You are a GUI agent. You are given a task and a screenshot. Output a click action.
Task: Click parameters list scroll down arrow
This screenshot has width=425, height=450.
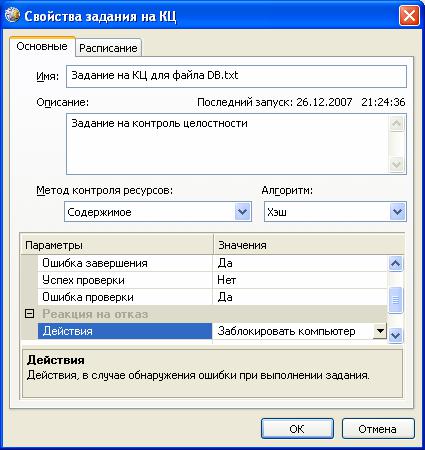[x=396, y=335]
